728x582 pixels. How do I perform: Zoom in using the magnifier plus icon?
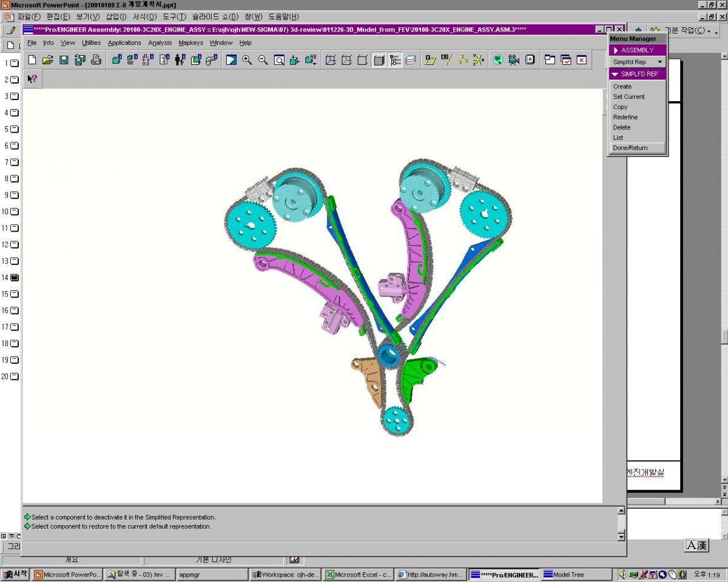tap(247, 59)
